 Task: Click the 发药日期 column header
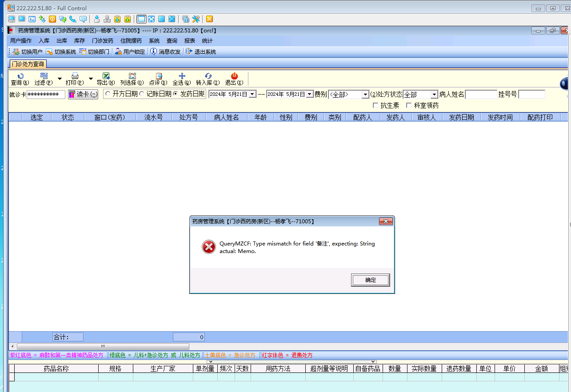click(x=462, y=117)
